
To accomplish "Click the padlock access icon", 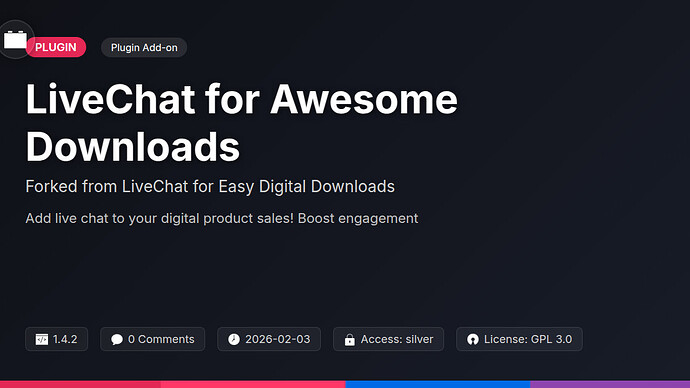I will pos(349,339).
